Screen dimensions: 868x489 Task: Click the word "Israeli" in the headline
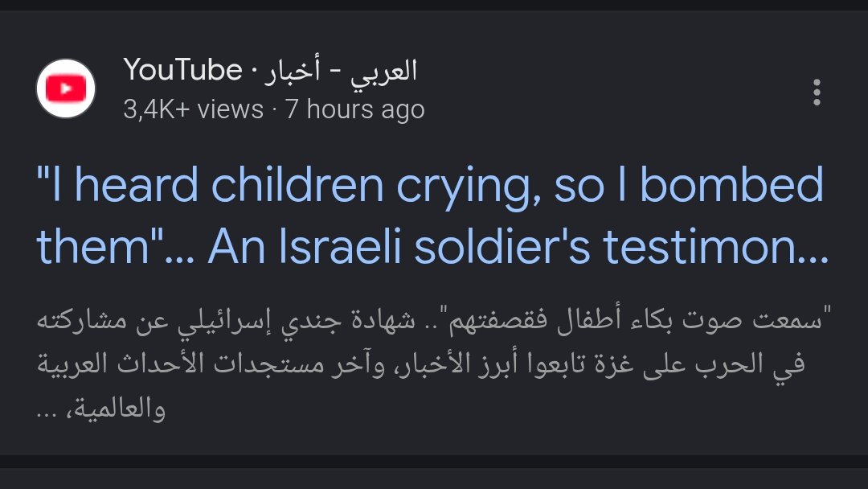tap(340, 246)
